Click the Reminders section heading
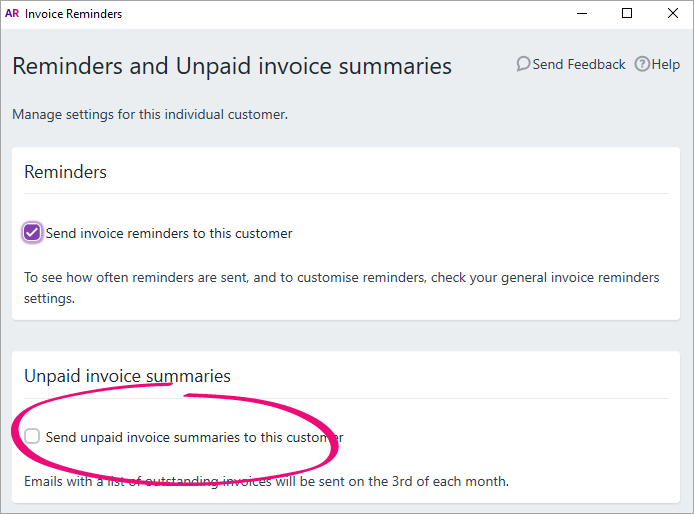 click(66, 172)
